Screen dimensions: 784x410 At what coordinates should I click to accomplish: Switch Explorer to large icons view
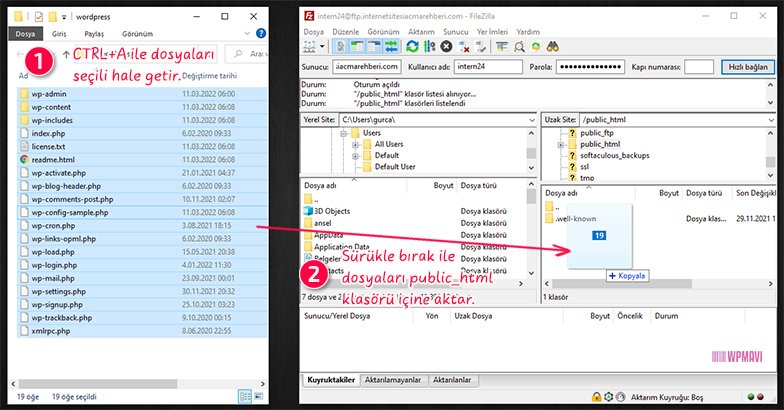pyautogui.click(x=258, y=396)
